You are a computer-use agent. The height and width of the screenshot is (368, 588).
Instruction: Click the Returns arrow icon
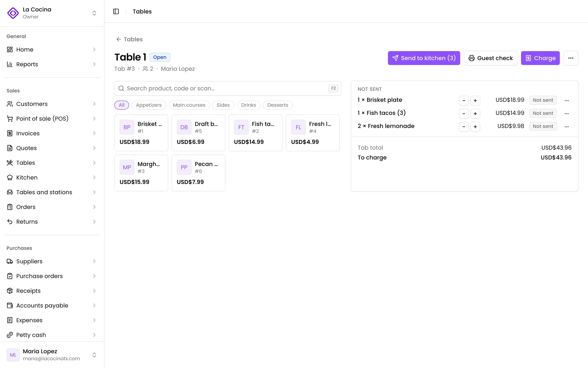point(10,222)
